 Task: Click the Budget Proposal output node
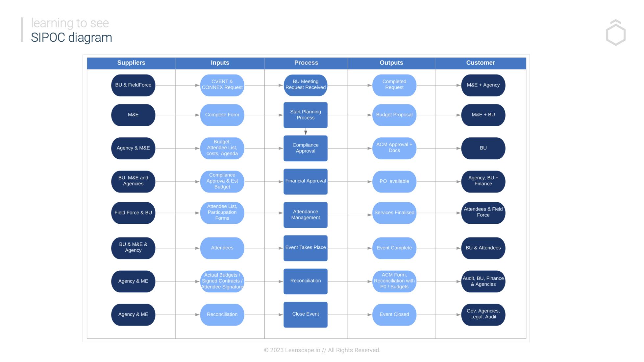pyautogui.click(x=394, y=114)
